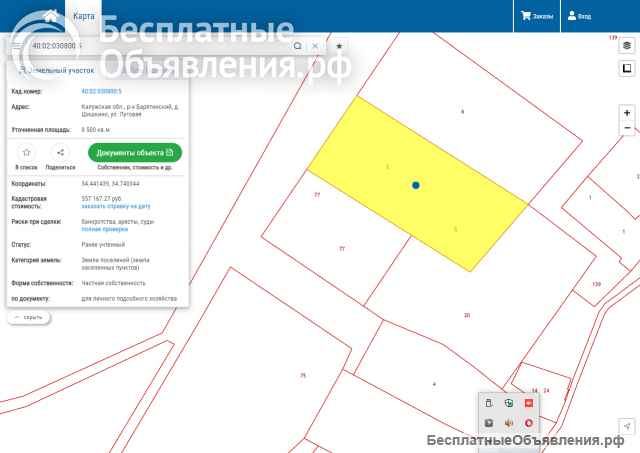
Task: Click the square map tool below layers
Action: click(x=627, y=68)
